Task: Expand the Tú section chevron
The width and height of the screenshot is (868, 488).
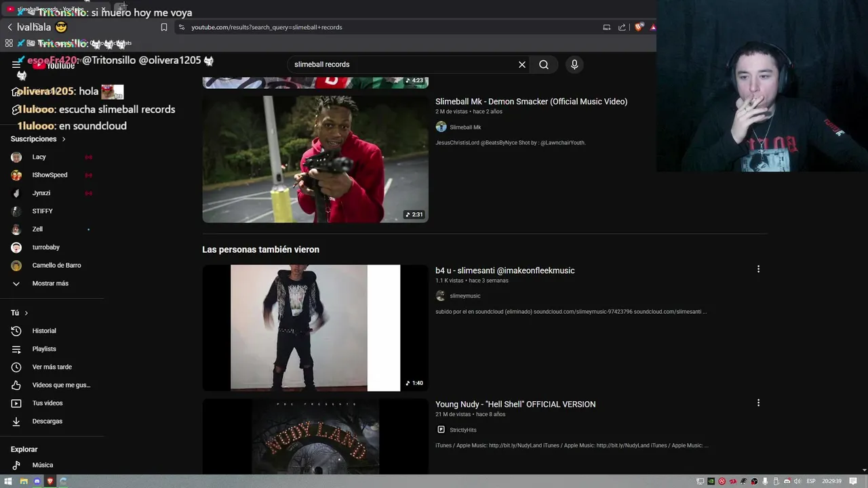Action: click(26, 313)
